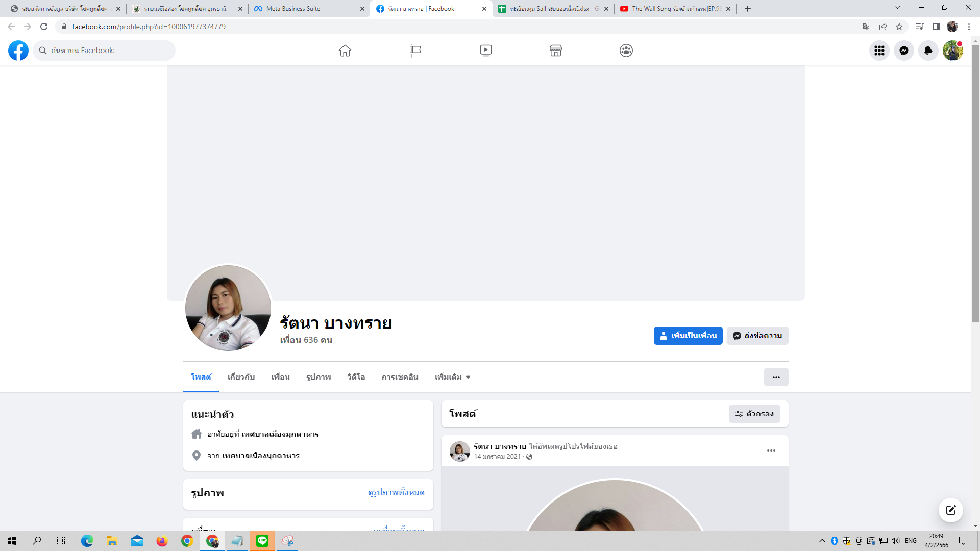Open Pages flag icon in navbar
This screenshot has height=551, width=980.
pos(415,51)
